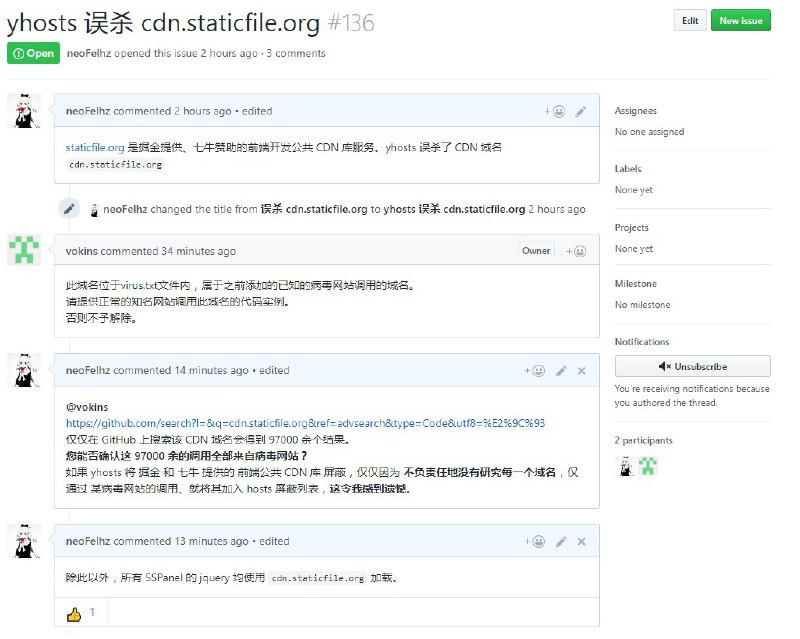
Task: Click vokins username in comment header
Action: 82,251
